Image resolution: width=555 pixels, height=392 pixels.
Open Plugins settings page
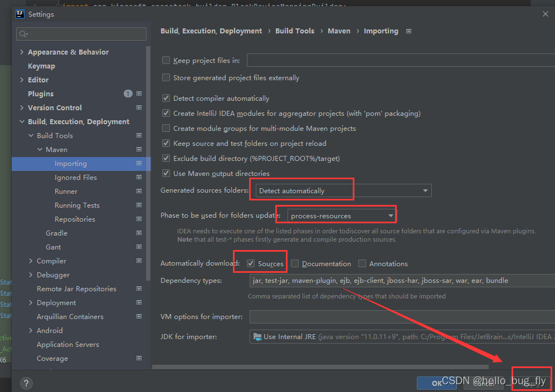coord(41,94)
